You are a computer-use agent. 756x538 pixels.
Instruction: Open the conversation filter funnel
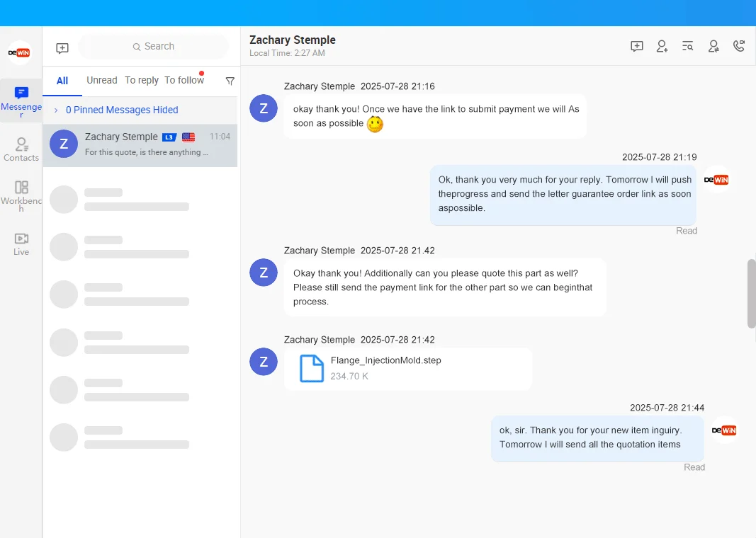point(230,81)
